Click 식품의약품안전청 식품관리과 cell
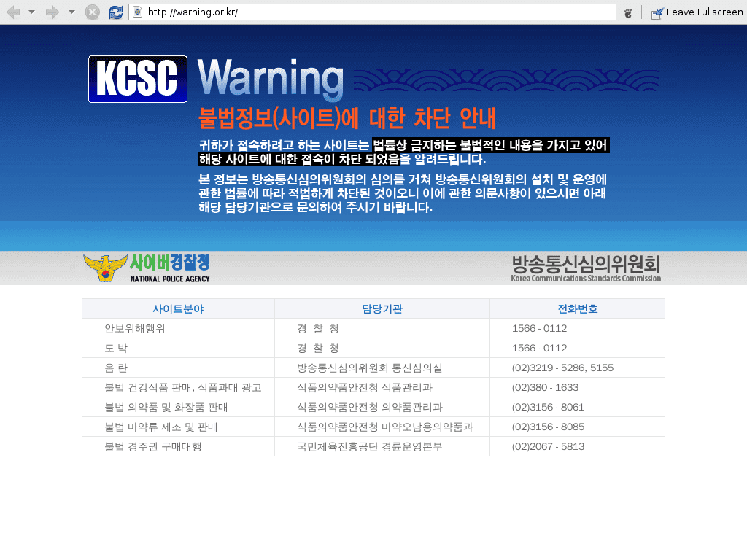This screenshot has height=560, width=747. coord(382,388)
